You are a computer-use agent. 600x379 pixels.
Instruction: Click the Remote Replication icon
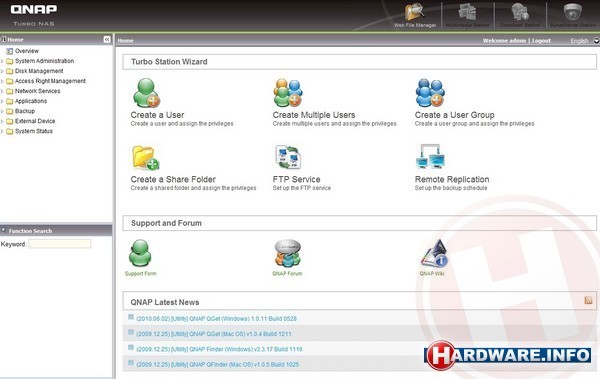click(x=430, y=157)
